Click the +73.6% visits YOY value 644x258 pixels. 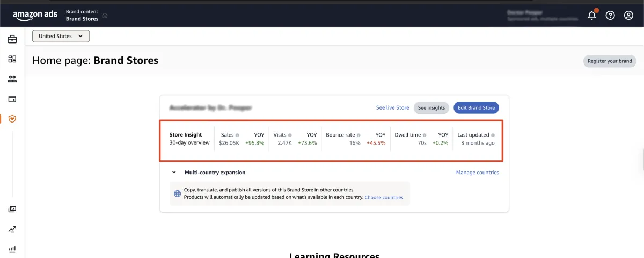tap(307, 143)
